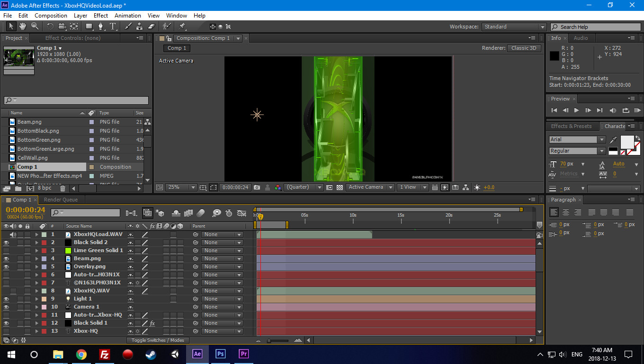Open the (Quarter) resolution dropdown
The height and width of the screenshot is (364, 644).
304,187
